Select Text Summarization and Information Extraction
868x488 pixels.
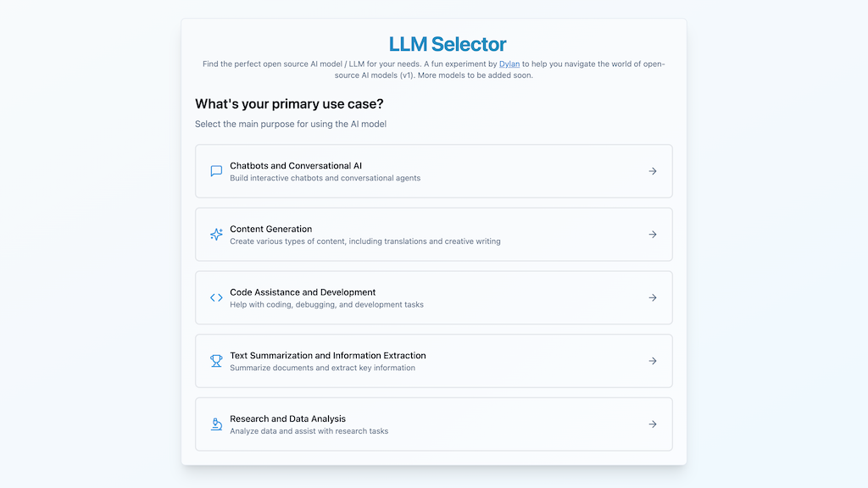[434, 361]
